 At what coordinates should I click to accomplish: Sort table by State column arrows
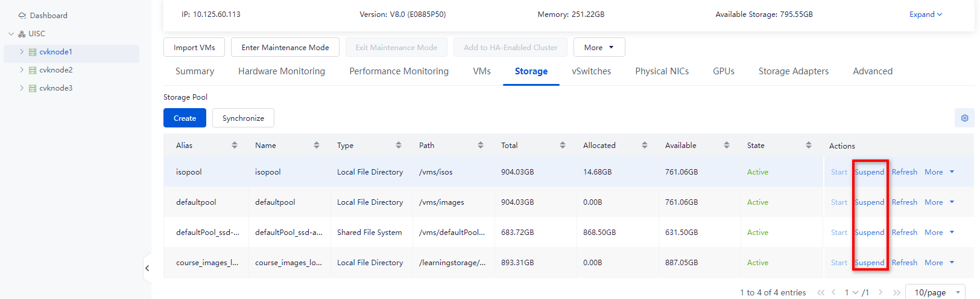(809, 145)
